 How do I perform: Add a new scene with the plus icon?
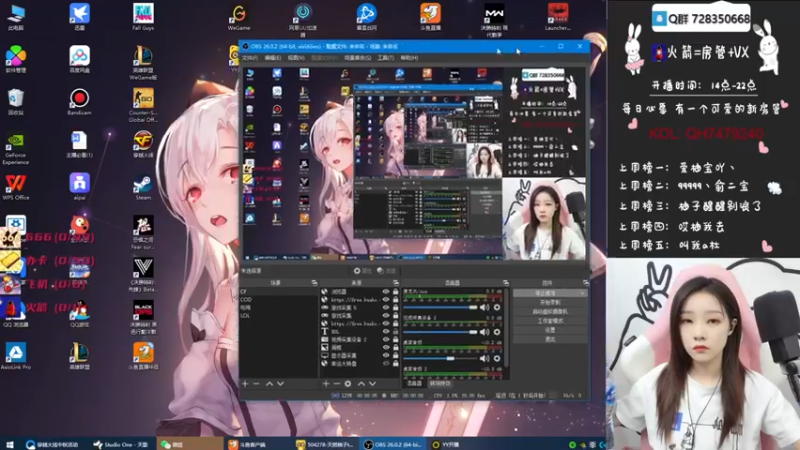coord(245,384)
